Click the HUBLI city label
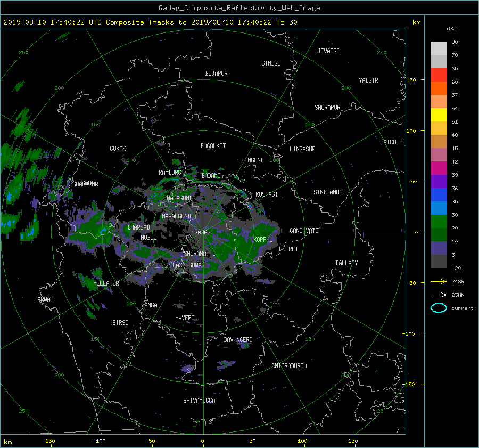This screenshot has height=448, width=479. point(148,238)
